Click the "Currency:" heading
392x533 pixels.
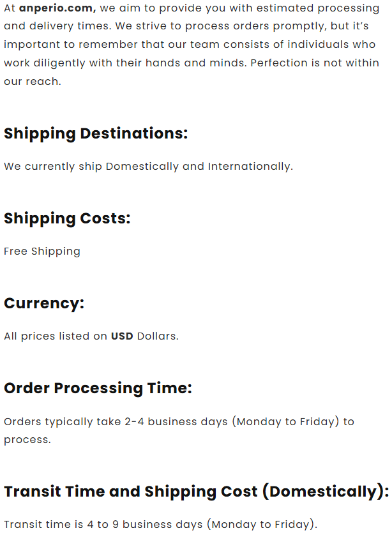coord(44,303)
